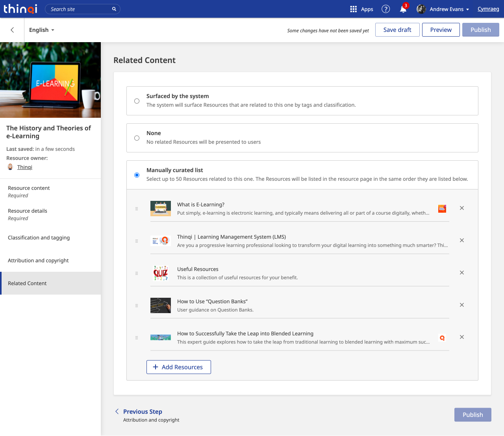Image resolution: width=504 pixels, height=436 pixels.
Task: Remove Useful Resources from list
Action: tap(462, 273)
